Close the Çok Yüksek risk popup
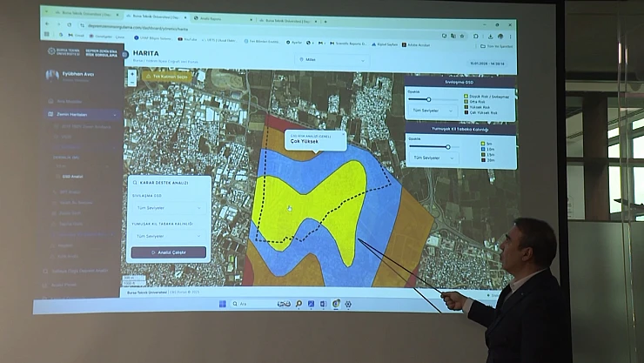Image resolution: width=644 pixels, height=363 pixels. (343, 136)
